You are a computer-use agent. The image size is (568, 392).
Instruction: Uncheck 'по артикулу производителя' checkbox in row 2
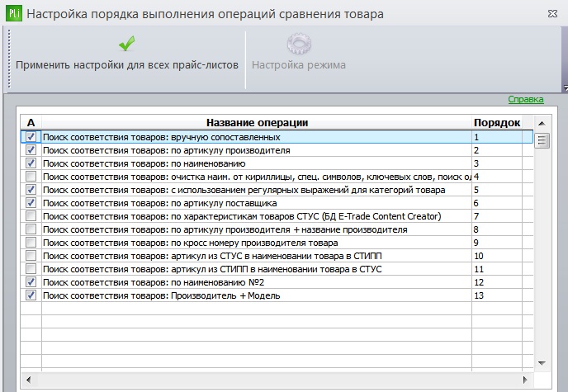tap(31, 150)
